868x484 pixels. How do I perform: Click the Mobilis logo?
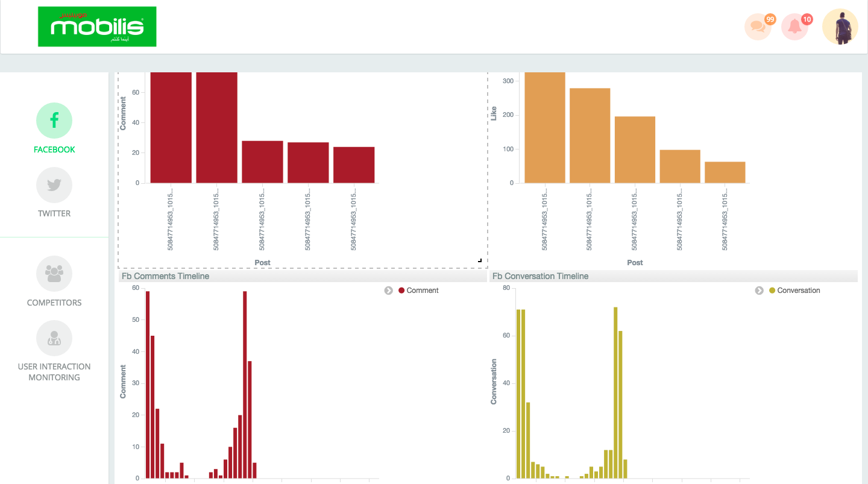coord(97,27)
